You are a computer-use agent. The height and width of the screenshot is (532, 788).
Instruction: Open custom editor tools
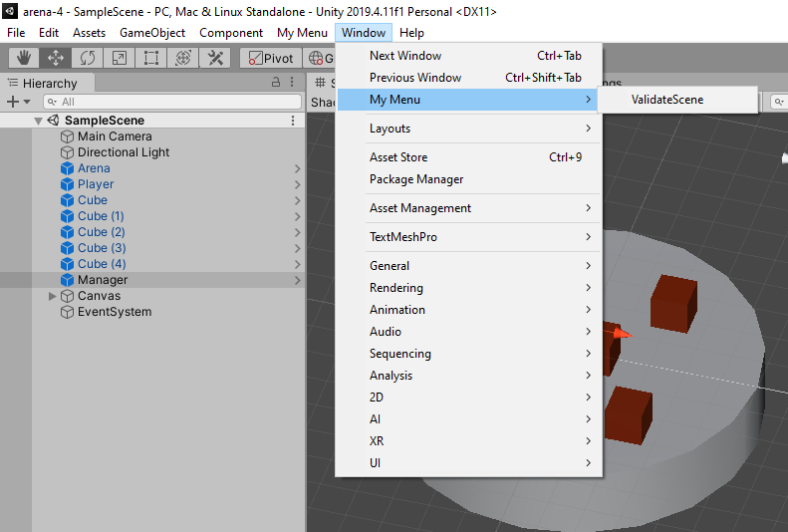pos(215,58)
